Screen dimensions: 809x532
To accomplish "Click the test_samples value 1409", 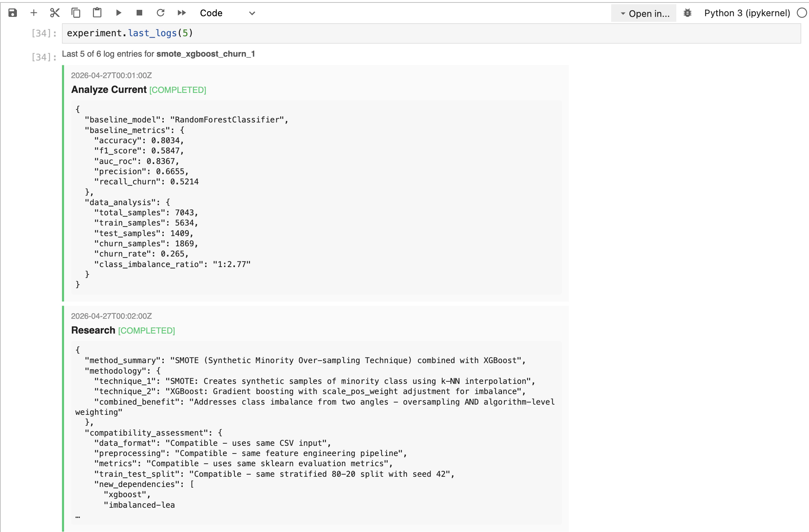I will point(180,234).
